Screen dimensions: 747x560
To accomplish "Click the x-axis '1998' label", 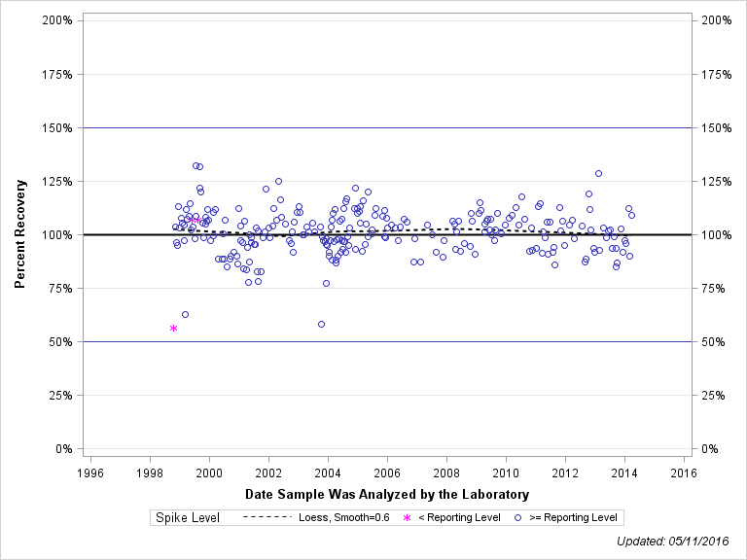I will click(150, 472).
